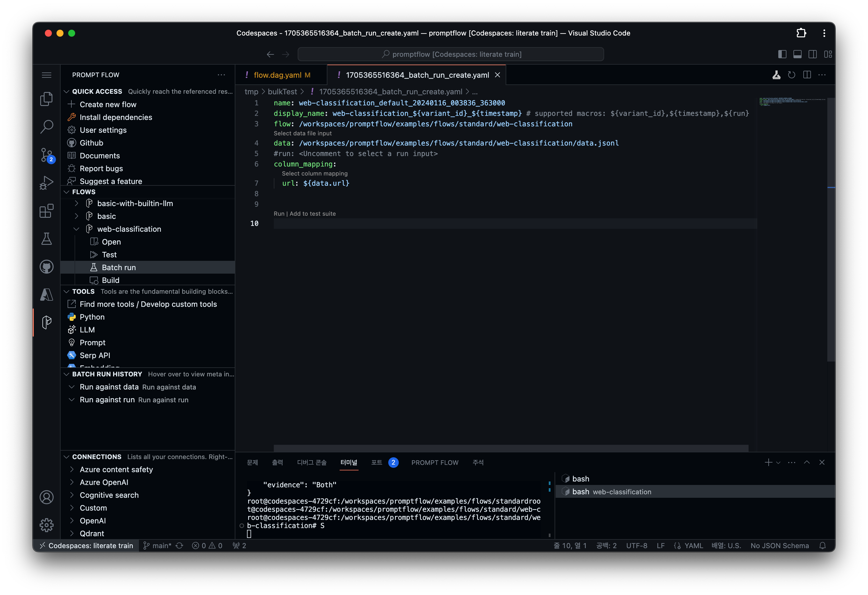Collapse the web-classification flow
This screenshot has height=595, width=868.
[x=77, y=229]
